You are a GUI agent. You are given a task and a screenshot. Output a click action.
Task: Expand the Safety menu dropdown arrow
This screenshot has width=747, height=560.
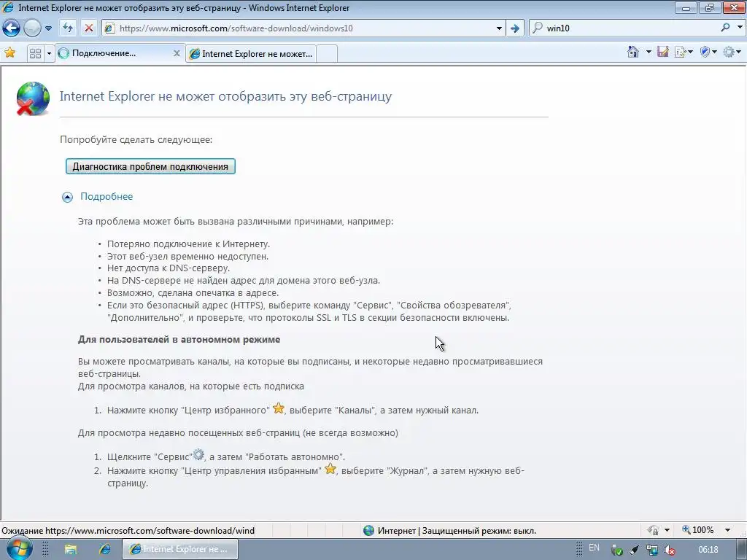[x=714, y=52]
